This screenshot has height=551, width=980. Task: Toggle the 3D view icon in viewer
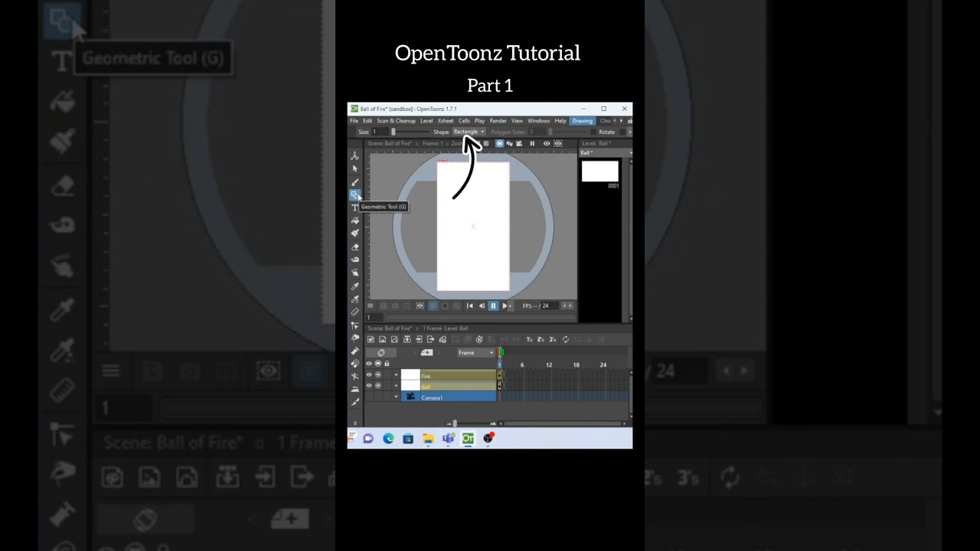pyautogui.click(x=509, y=144)
